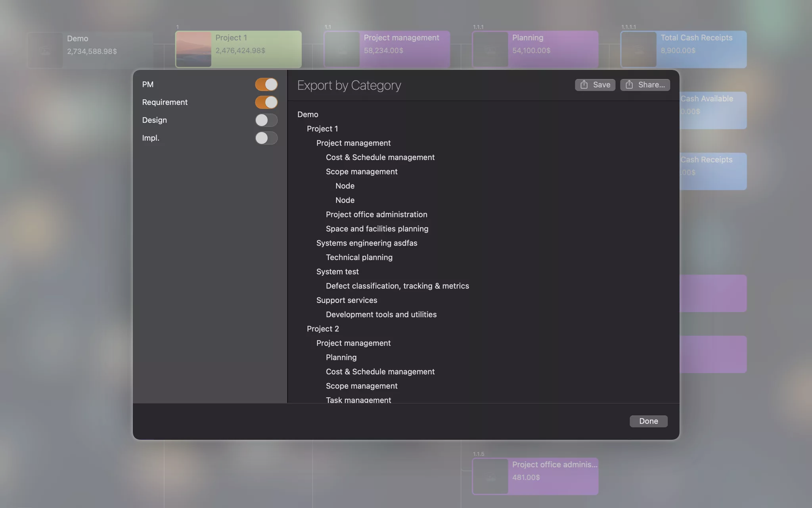The image size is (812, 508).
Task: Select Space and facilities planning entry
Action: tap(377, 229)
